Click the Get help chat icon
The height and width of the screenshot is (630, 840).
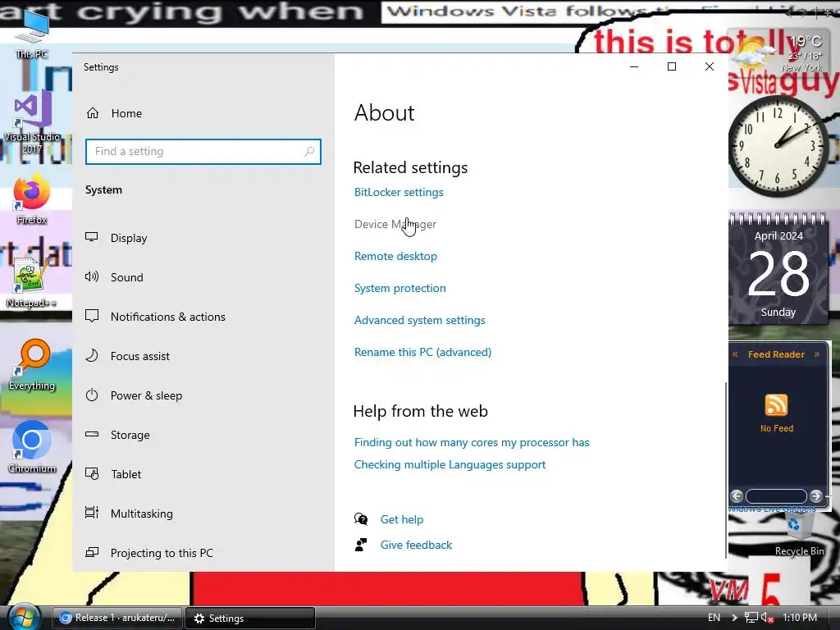point(361,519)
